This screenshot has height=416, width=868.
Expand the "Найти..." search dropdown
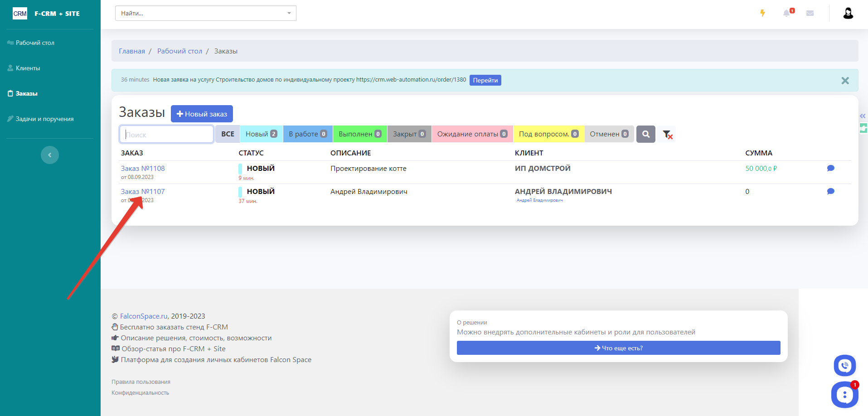[x=205, y=13]
